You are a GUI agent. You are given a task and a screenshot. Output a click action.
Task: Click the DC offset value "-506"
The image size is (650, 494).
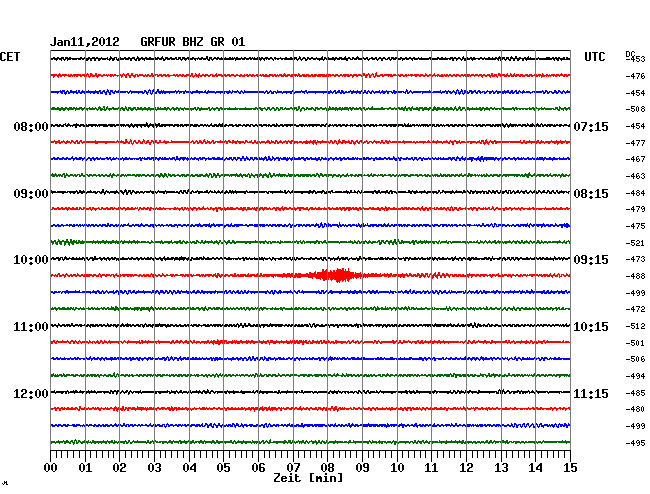[635, 359]
